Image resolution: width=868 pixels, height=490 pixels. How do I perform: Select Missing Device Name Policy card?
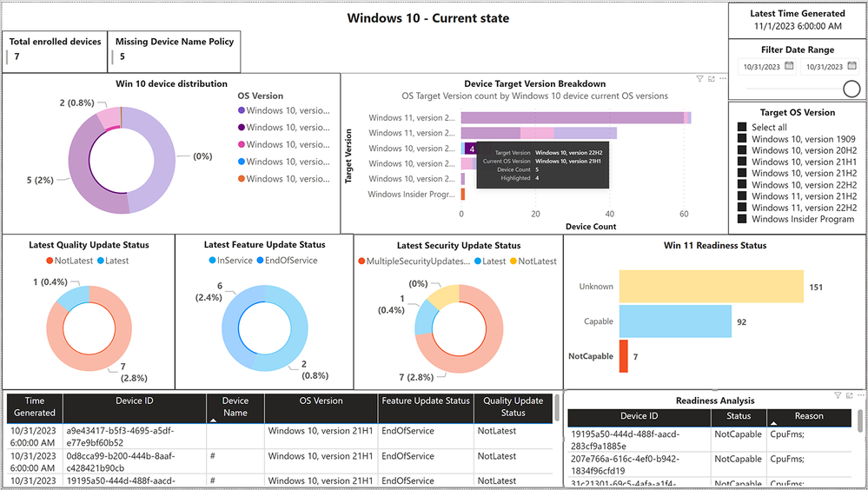coord(175,51)
